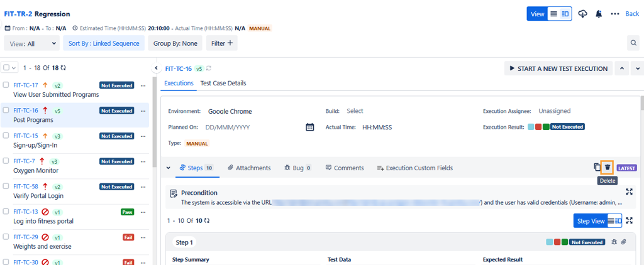This screenshot has width=644, height=265.
Task: Check the FIT-TC-17 checkbox
Action: click(x=6, y=85)
